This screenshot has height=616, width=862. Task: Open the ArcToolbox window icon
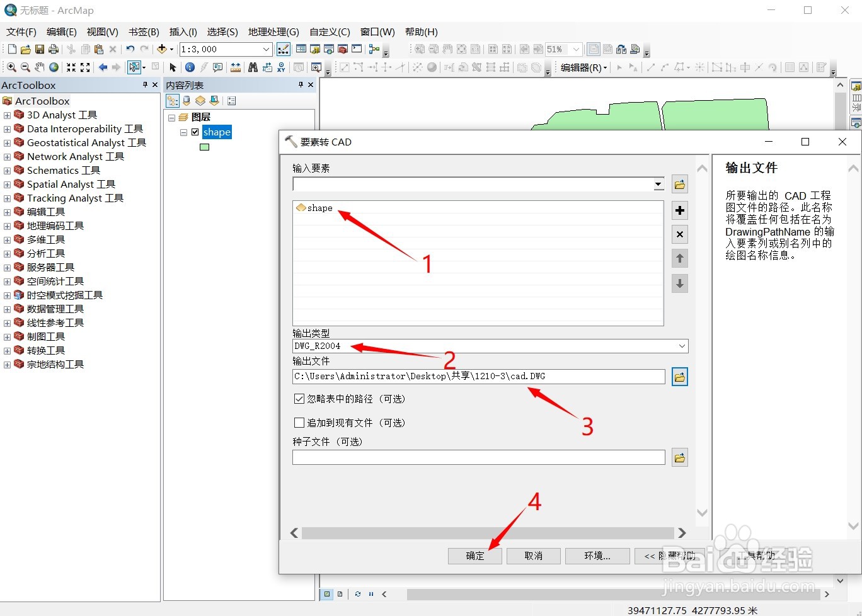(x=343, y=49)
